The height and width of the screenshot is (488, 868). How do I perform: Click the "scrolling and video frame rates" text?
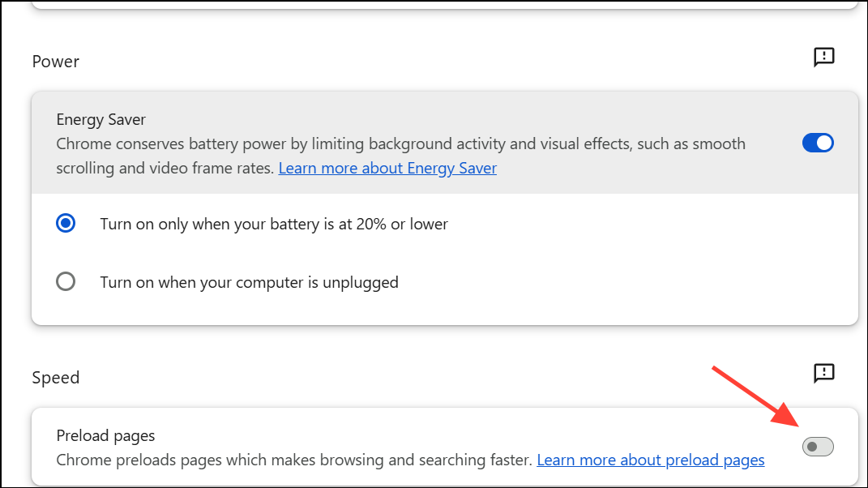(x=165, y=169)
